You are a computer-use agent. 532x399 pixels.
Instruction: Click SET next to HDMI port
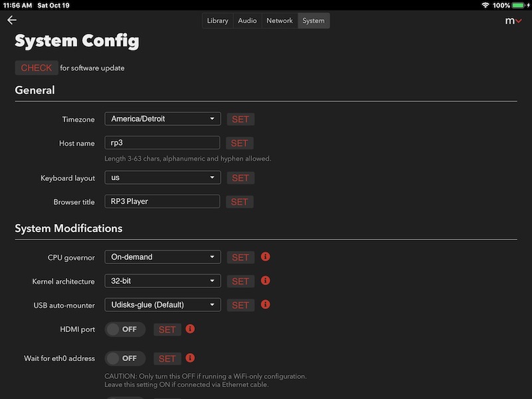[x=168, y=329]
